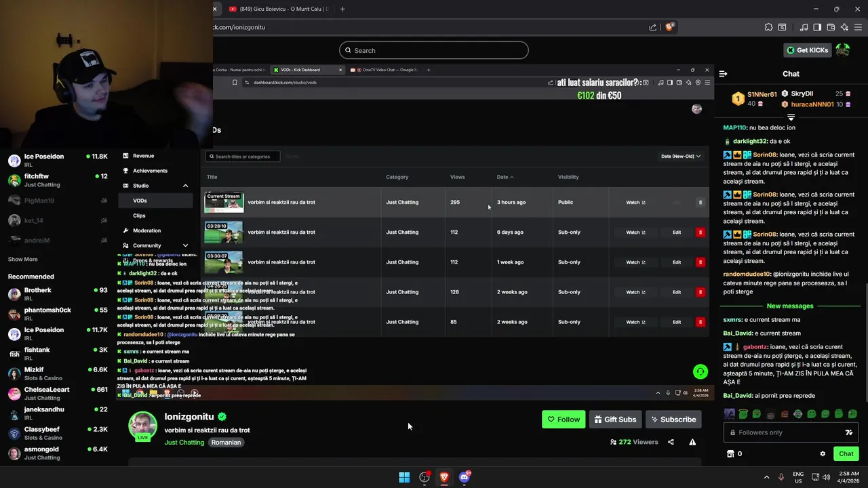Open the Brave Shields icon in address bar
The width and height of the screenshot is (868, 488).
pos(669,27)
